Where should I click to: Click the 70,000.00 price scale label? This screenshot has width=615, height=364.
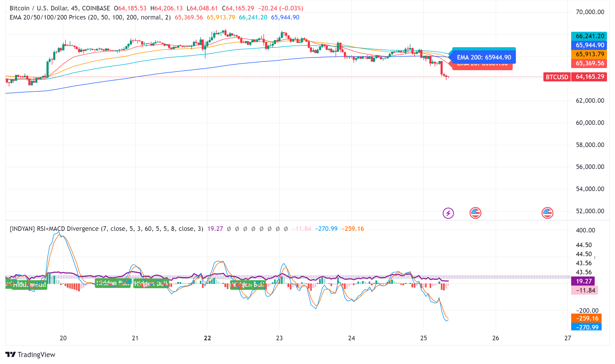coord(590,12)
